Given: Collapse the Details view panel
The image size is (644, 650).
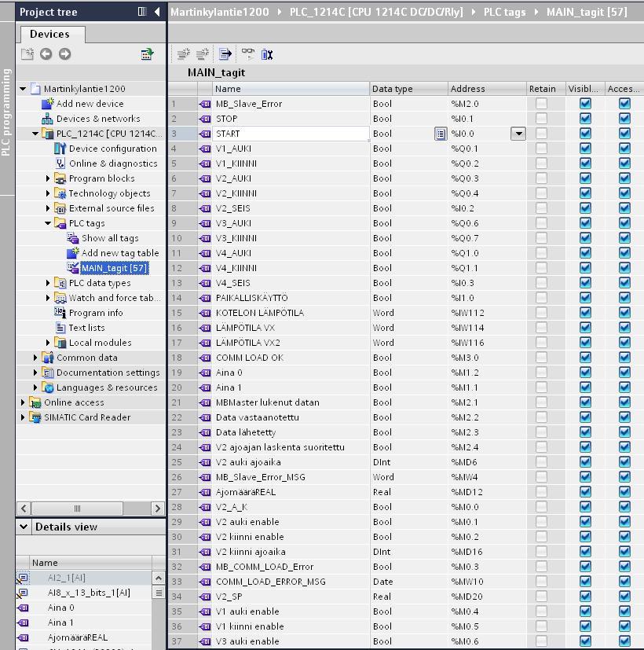Looking at the screenshot, I should point(24,527).
